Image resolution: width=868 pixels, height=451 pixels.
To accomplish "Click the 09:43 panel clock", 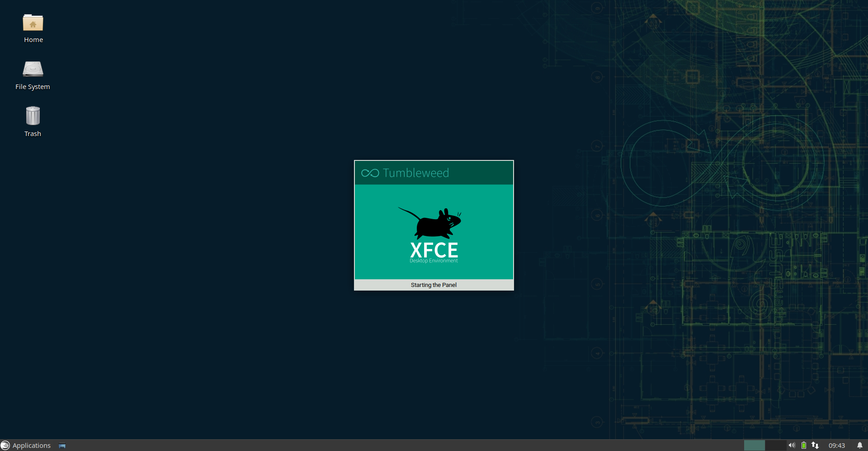I will coord(836,445).
